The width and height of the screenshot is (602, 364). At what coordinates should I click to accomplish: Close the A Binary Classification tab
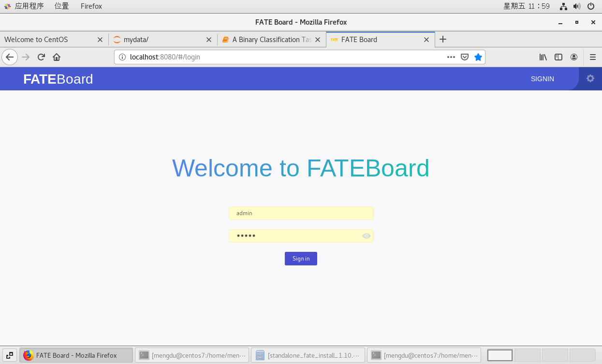point(318,40)
